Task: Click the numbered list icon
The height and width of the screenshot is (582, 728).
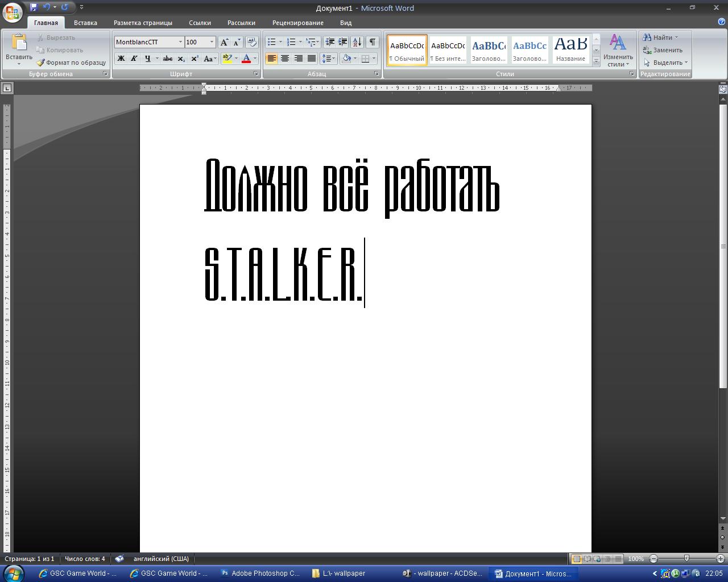Action: pyautogui.click(x=291, y=42)
